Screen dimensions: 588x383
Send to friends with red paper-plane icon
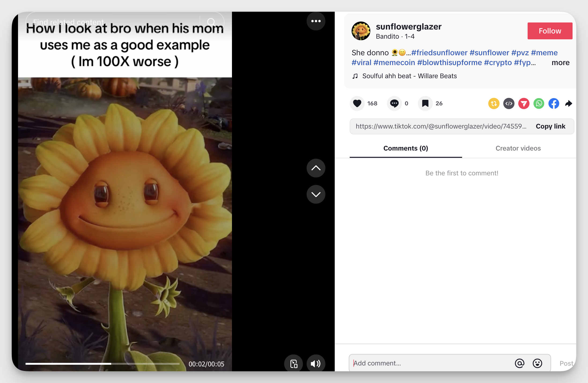click(x=524, y=103)
